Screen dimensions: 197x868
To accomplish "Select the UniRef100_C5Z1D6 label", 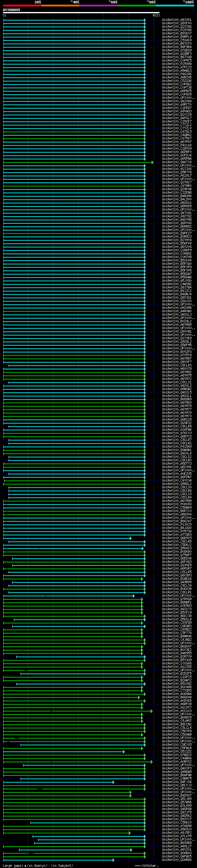I will tap(176, 81).
